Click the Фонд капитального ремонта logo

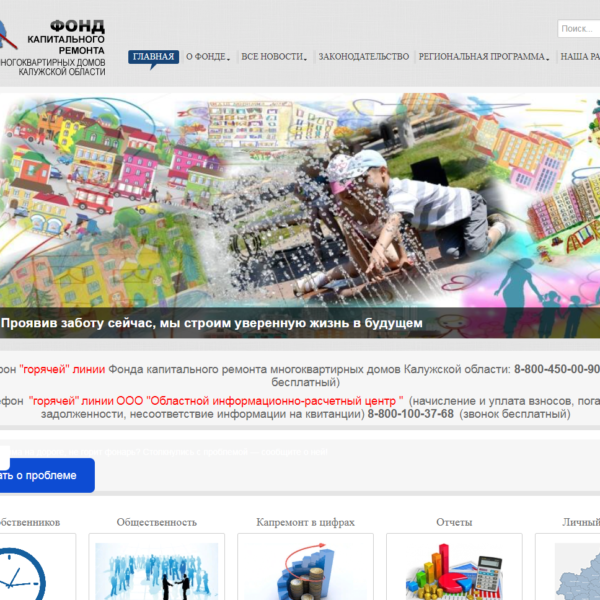(x=52, y=47)
